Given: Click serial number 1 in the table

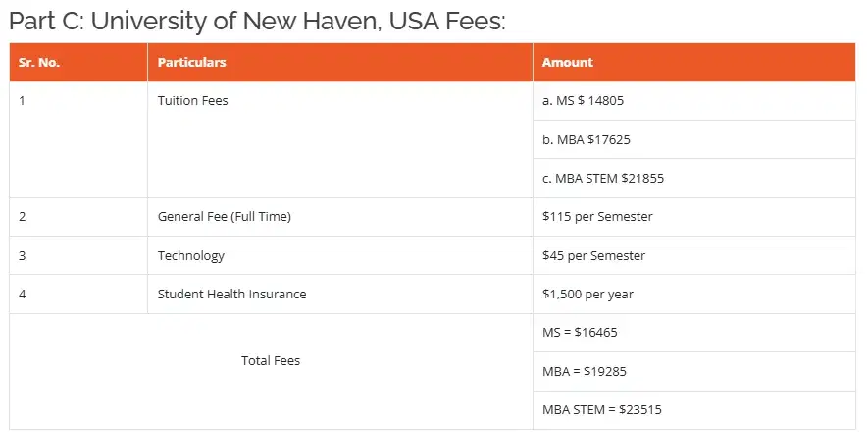Looking at the screenshot, I should point(23,100).
